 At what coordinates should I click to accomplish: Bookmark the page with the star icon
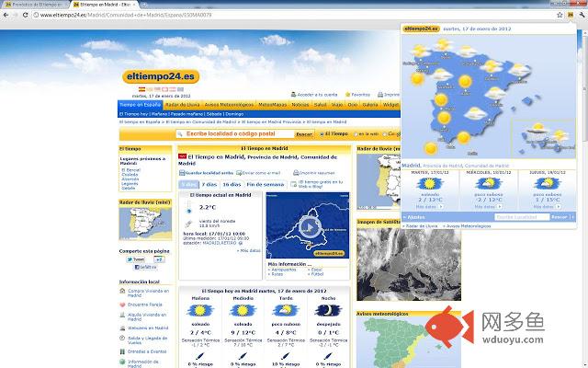coord(560,15)
